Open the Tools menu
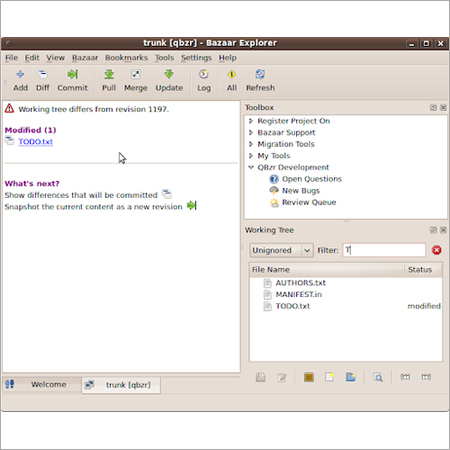The height and width of the screenshot is (450, 450). (x=164, y=58)
